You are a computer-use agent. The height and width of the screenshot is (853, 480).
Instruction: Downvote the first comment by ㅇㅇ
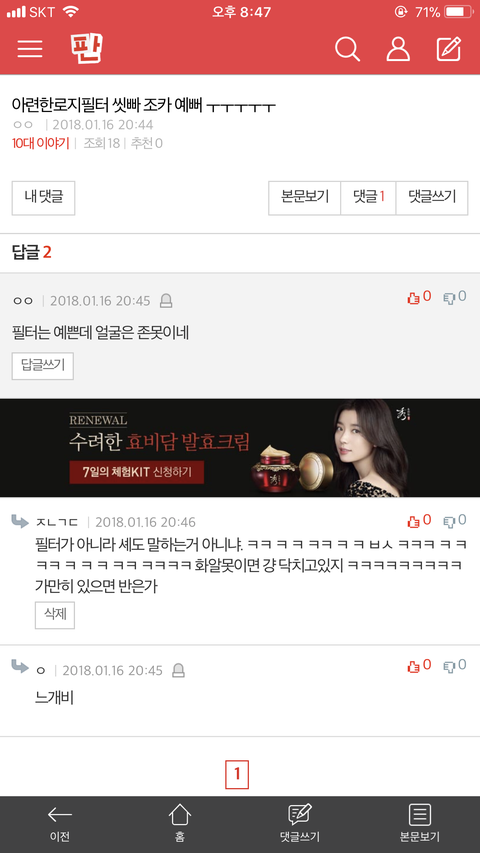coord(454,297)
